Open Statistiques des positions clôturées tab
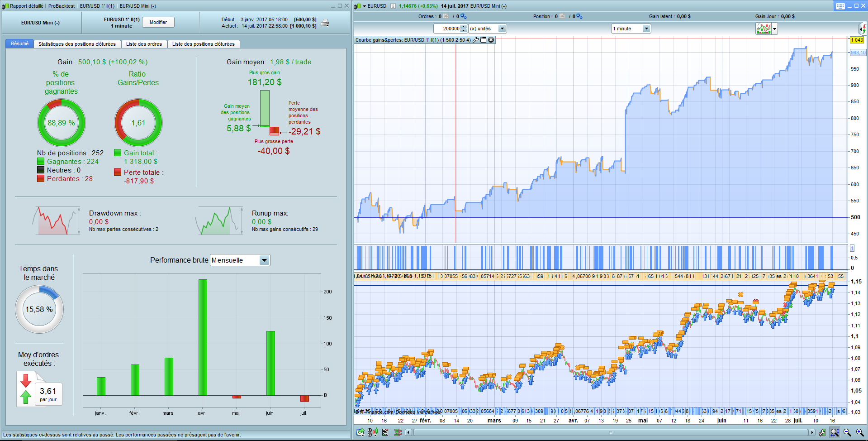Image resolution: width=868 pixels, height=441 pixels. click(x=77, y=44)
